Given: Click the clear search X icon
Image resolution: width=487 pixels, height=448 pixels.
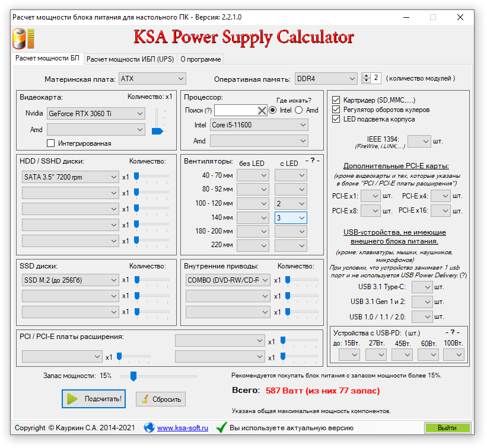Looking at the screenshot, I should (262, 110).
